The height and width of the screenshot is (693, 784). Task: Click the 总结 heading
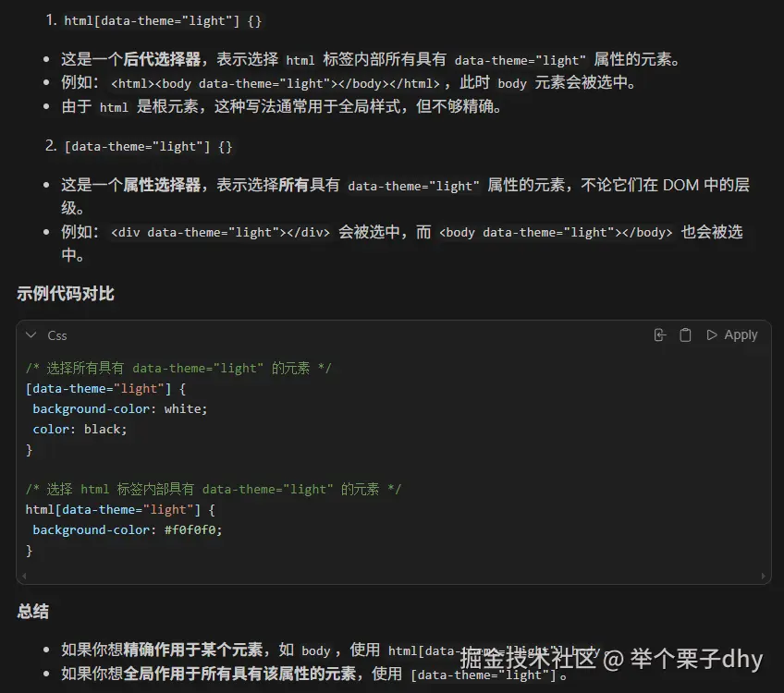pyautogui.click(x=32, y=612)
